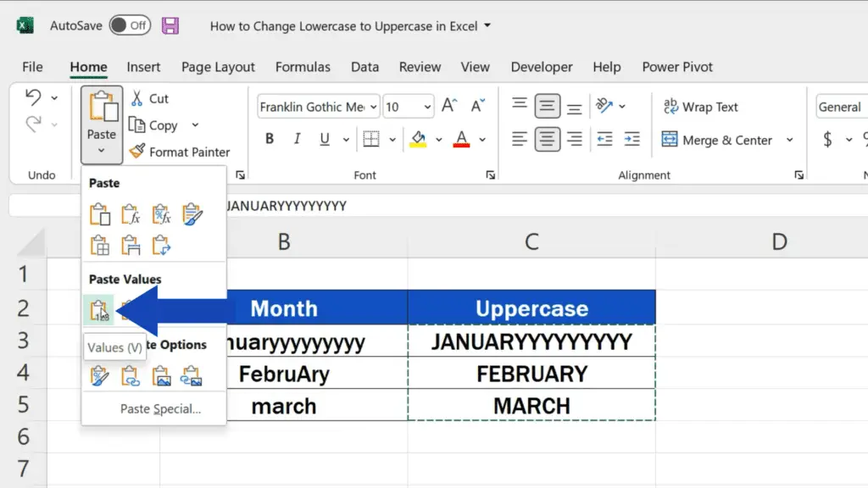The image size is (868, 488).
Task: Pick the yellow Fill Color swatch
Action: tap(418, 139)
